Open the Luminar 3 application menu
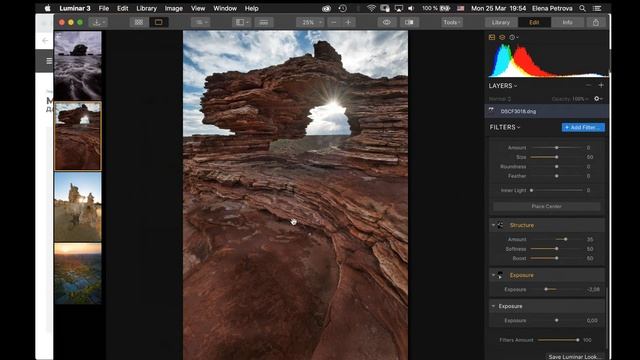This screenshot has height=360, width=640. point(75,8)
